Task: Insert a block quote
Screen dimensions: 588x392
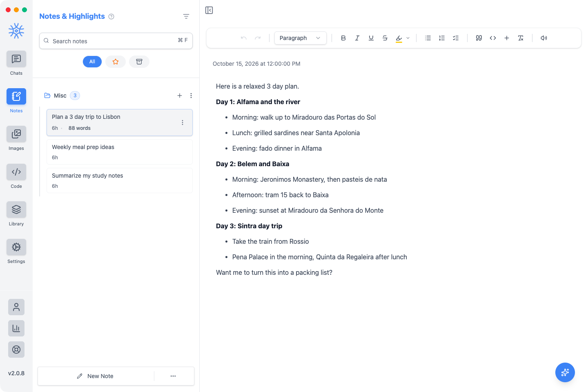Action: [479, 38]
